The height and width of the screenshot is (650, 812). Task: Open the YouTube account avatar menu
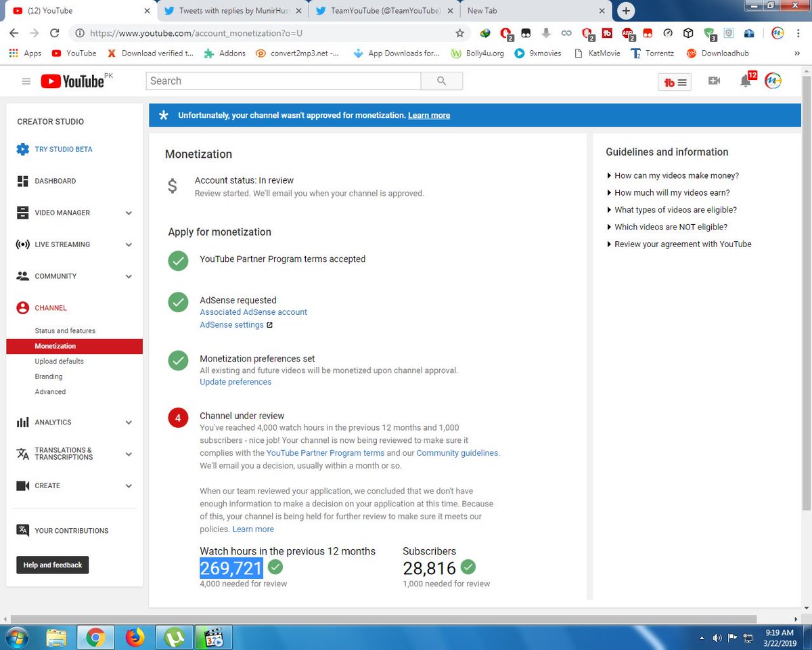(773, 81)
